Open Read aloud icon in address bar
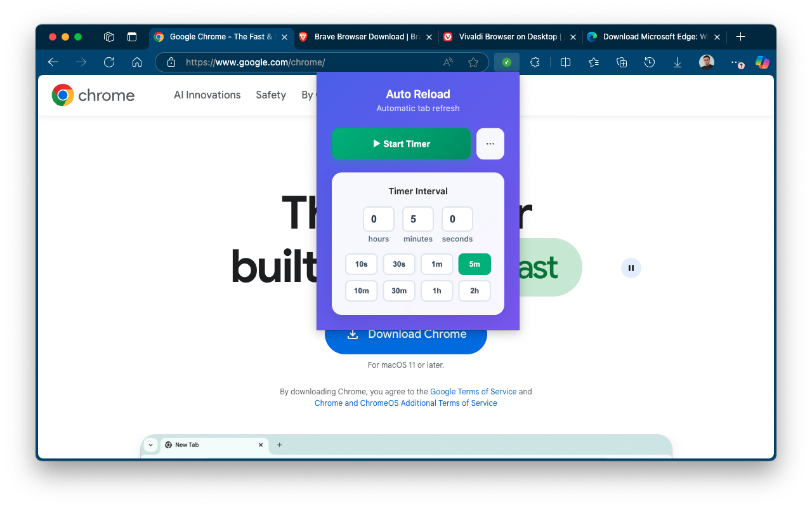812x508 pixels. coord(448,62)
